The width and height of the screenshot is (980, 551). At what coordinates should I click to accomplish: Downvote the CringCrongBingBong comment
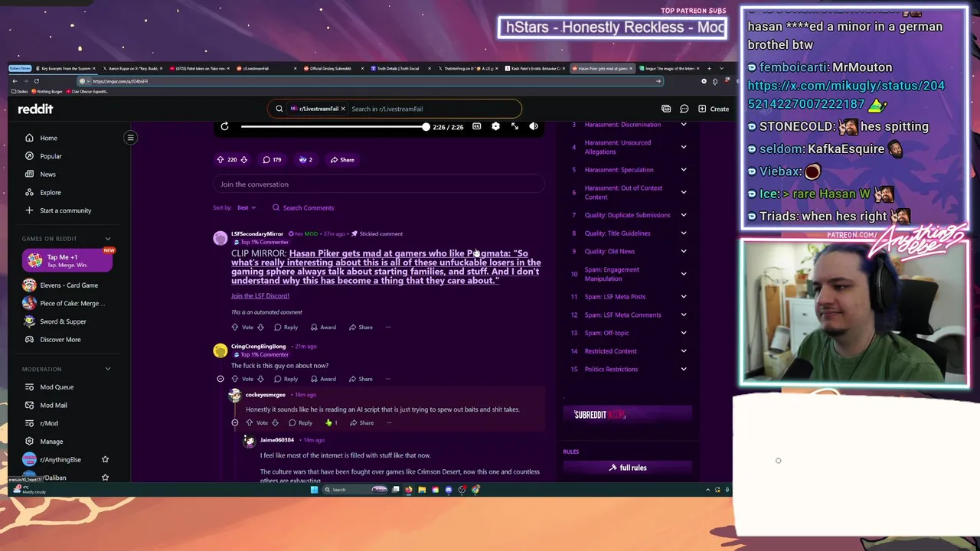260,379
